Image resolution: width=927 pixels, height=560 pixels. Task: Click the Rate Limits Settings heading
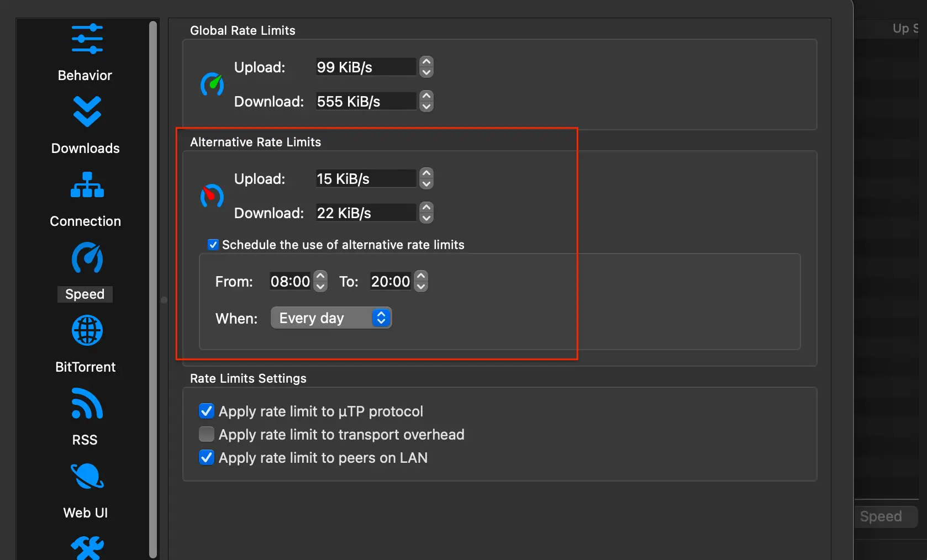point(248,378)
